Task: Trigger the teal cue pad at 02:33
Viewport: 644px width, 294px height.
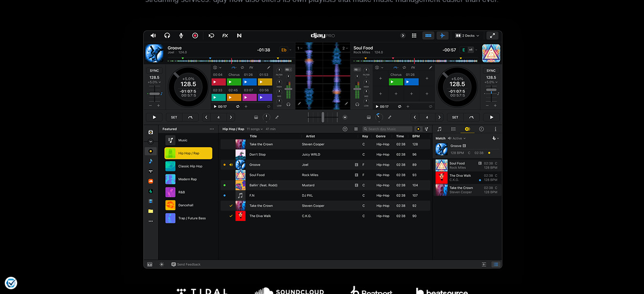Action: click(x=219, y=97)
